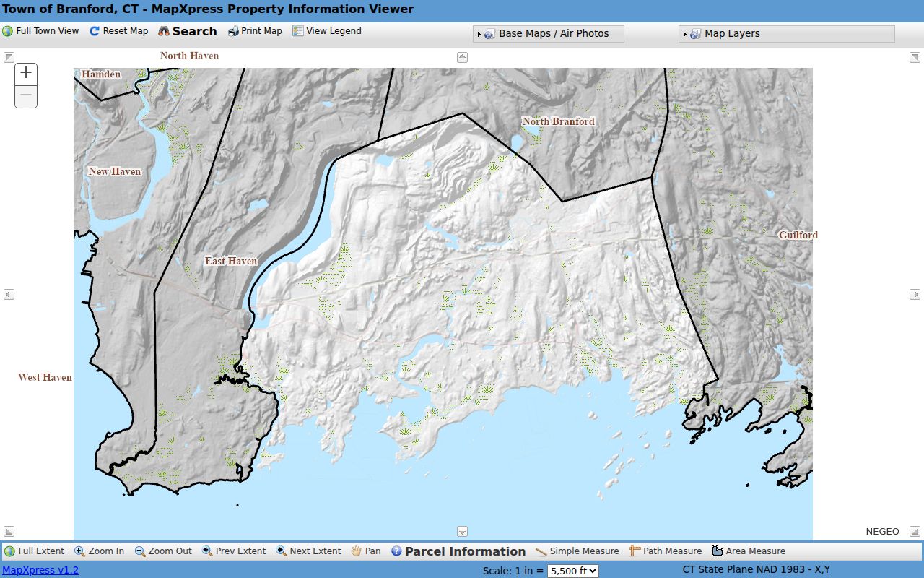Pan map to the southwest corner arrow
The image size is (924, 578).
[x=9, y=532]
